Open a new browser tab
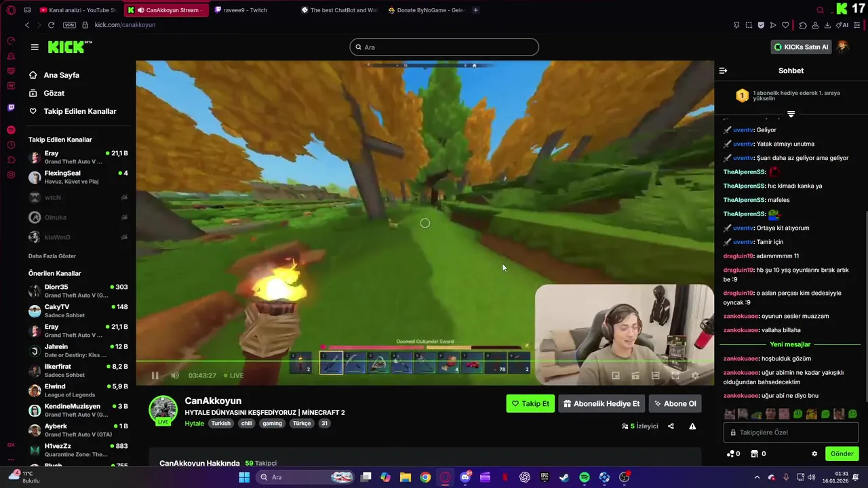The height and width of the screenshot is (488, 868). click(475, 10)
